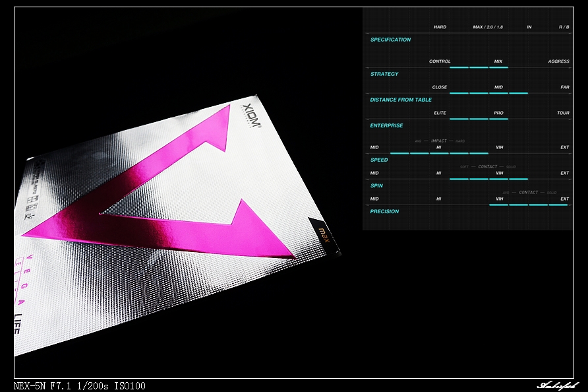Click the cyan Precision rating bar
The image size is (588, 392).
coord(529,205)
